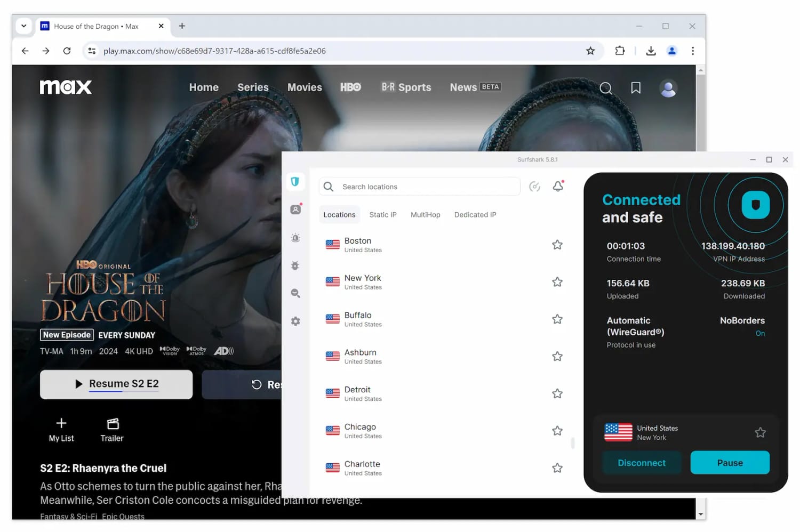
Task: Open Antivirus bug icon in sidebar
Action: [x=295, y=265]
